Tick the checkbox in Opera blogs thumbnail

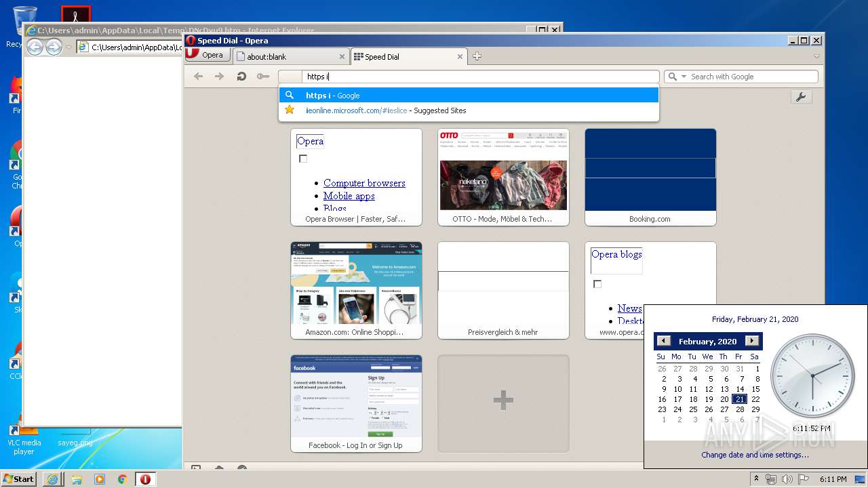[x=597, y=284]
